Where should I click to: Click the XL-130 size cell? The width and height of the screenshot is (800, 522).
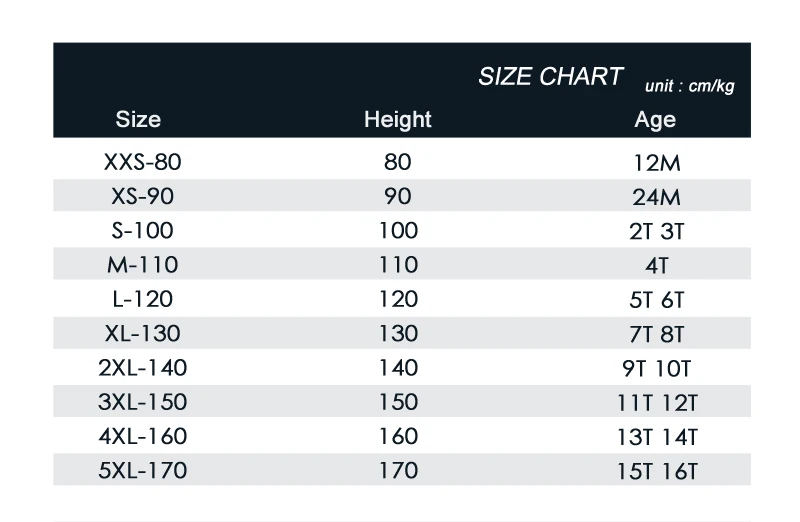pyautogui.click(x=143, y=334)
